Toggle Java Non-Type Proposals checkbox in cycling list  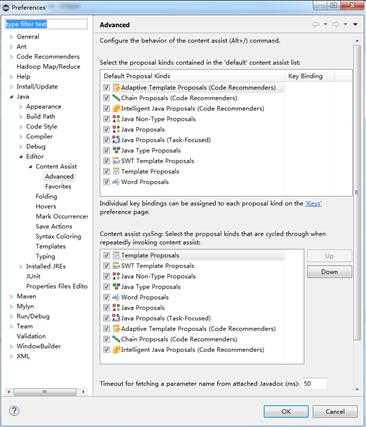106,276
